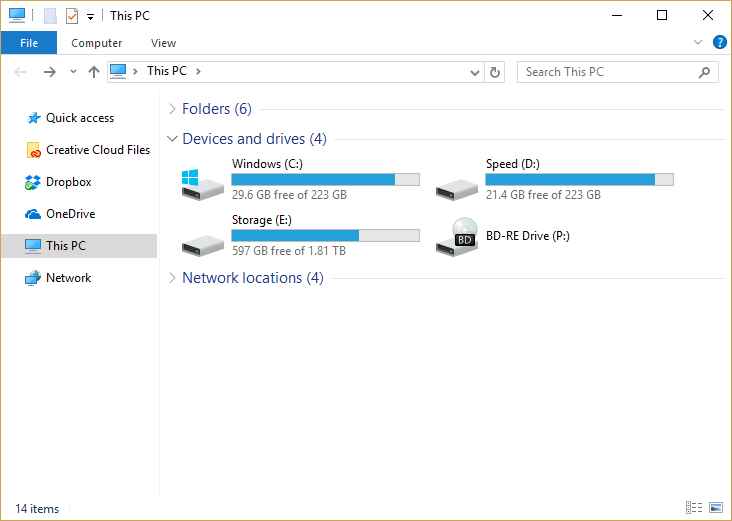The width and height of the screenshot is (732, 521).
Task: Click the This PC title bar system icon
Action: click(x=17, y=15)
